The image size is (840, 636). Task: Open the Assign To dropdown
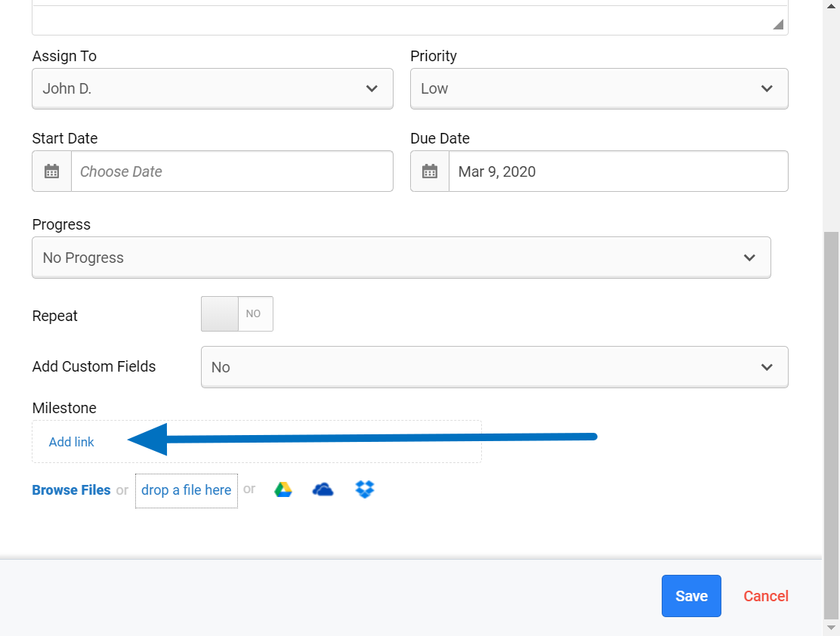(x=212, y=88)
